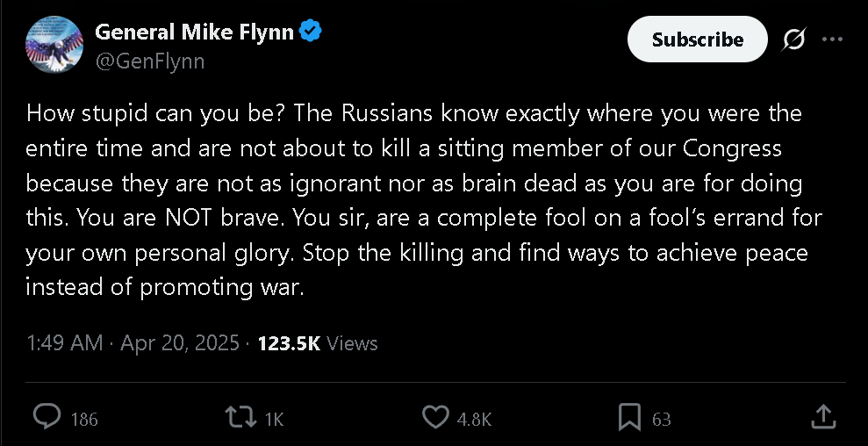Click the blue verified checkmark badge

pyautogui.click(x=311, y=32)
